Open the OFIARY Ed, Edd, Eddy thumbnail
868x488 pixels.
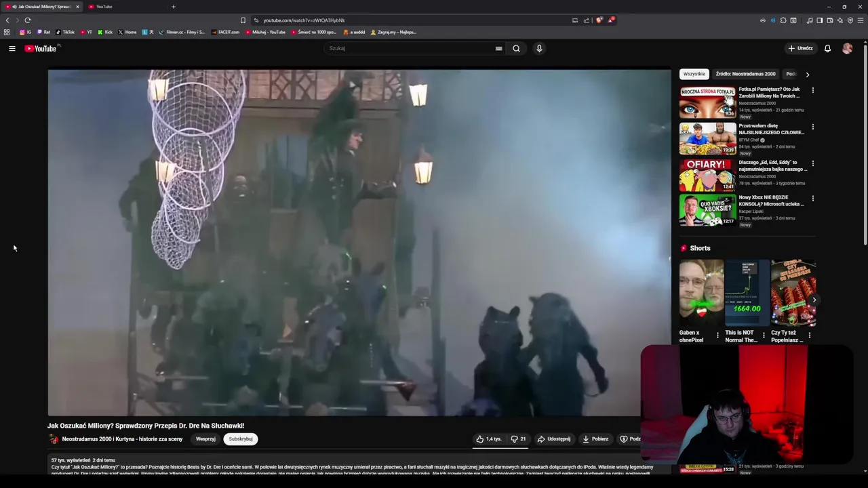coord(707,175)
